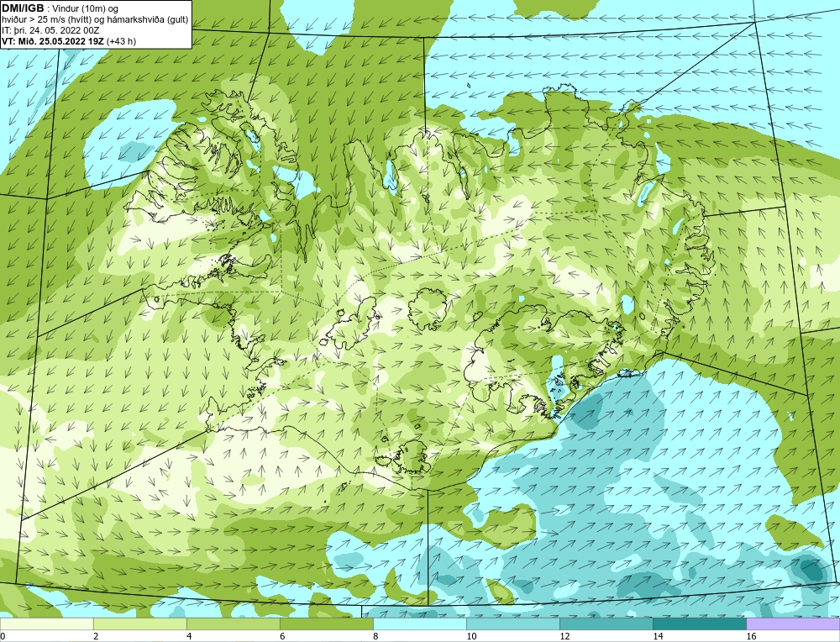Click the legend label '8'
Image resolution: width=840 pixels, height=642 pixels.
click(x=375, y=636)
